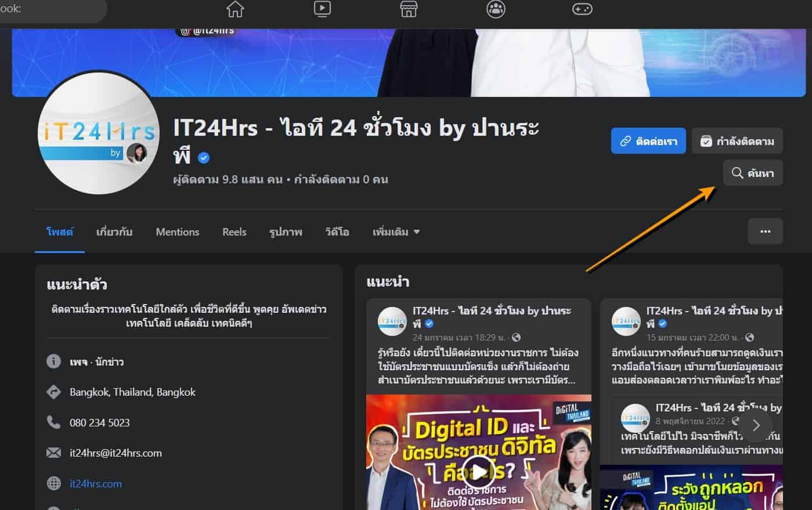Play the Digital ID featured video
This screenshot has width=812, height=510.
coord(478,471)
